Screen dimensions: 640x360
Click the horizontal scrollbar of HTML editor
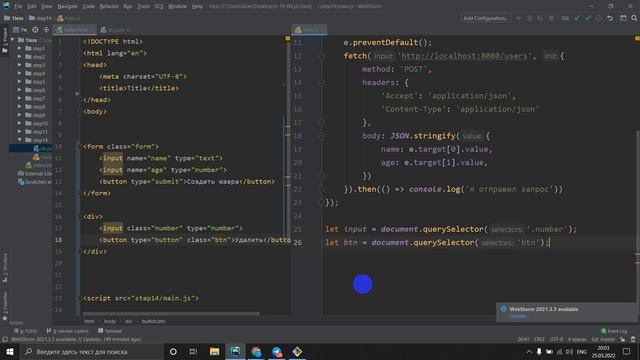pyautogui.click(x=171, y=314)
